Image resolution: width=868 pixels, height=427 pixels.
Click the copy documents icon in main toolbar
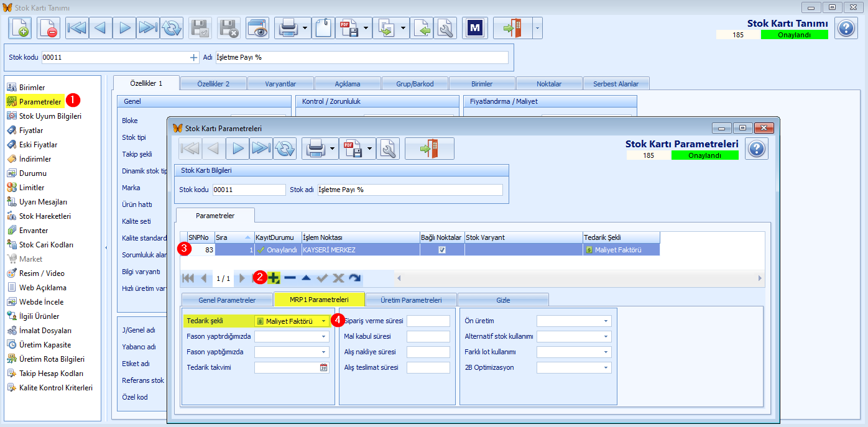386,28
